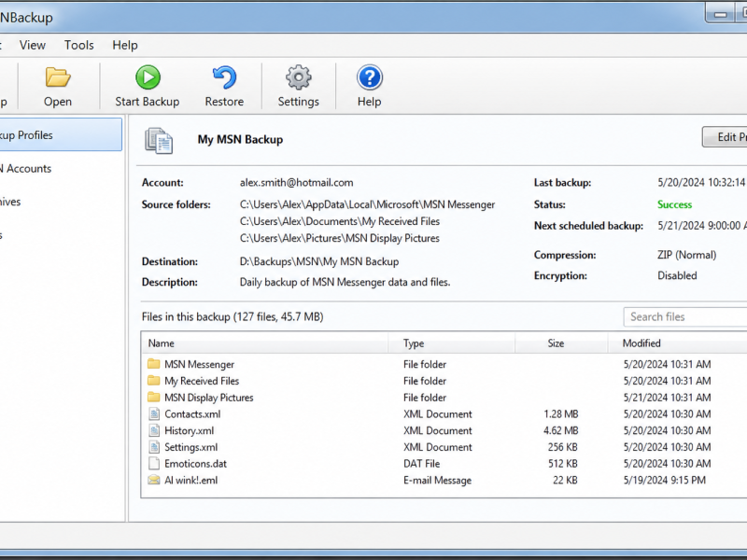Click the green Success status text
The width and height of the screenshot is (747, 560).
tap(674, 204)
